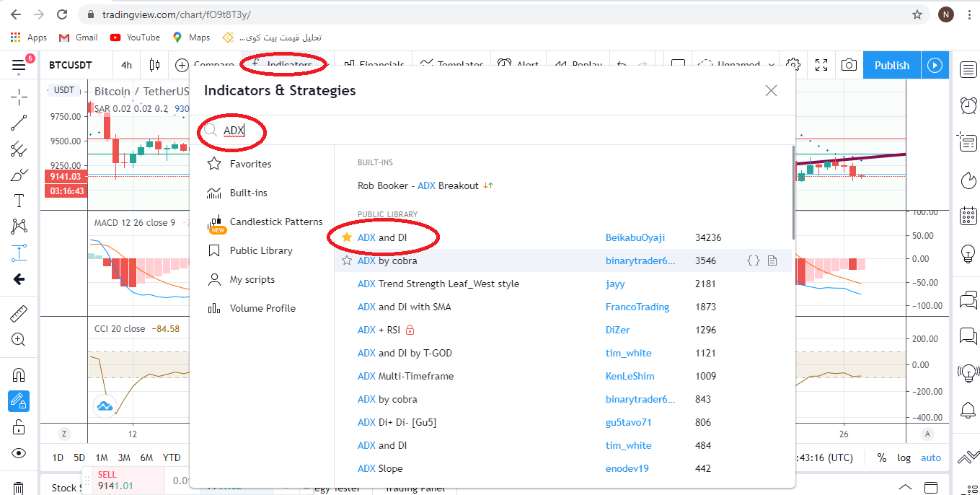
Task: Select Favorites category in Indicators dialog
Action: pos(262,164)
